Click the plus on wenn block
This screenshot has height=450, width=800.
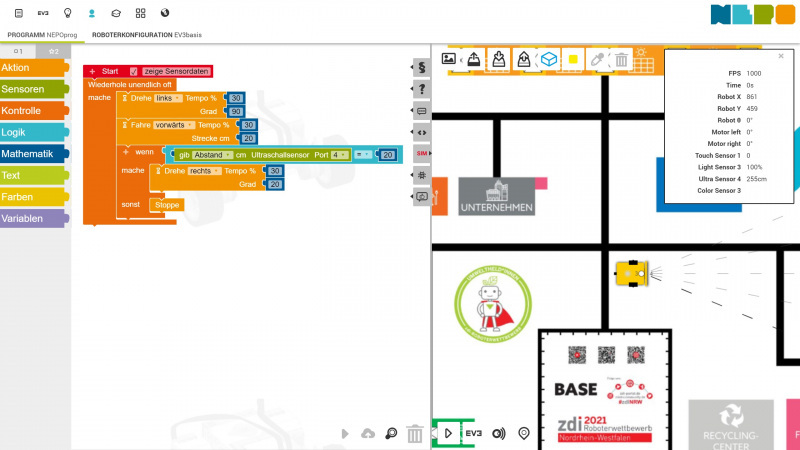pos(126,152)
